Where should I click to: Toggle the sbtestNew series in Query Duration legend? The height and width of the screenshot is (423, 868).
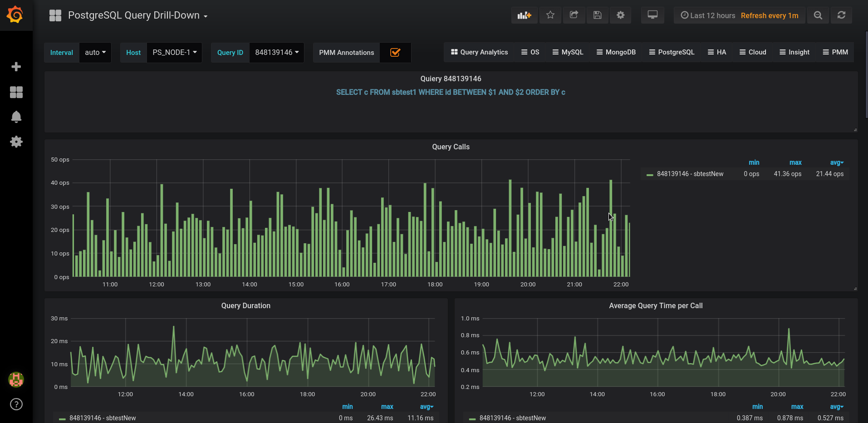103,418
